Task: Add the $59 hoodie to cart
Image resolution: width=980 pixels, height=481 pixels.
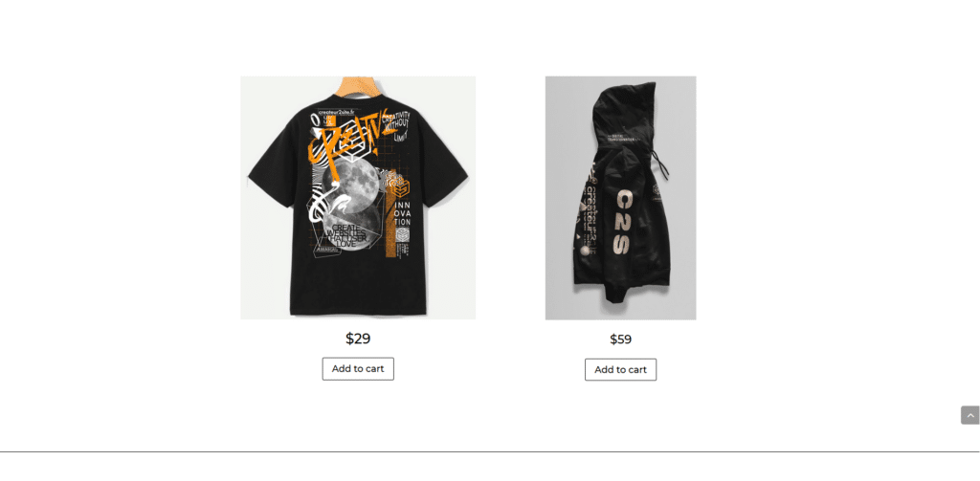Action: pyautogui.click(x=620, y=370)
